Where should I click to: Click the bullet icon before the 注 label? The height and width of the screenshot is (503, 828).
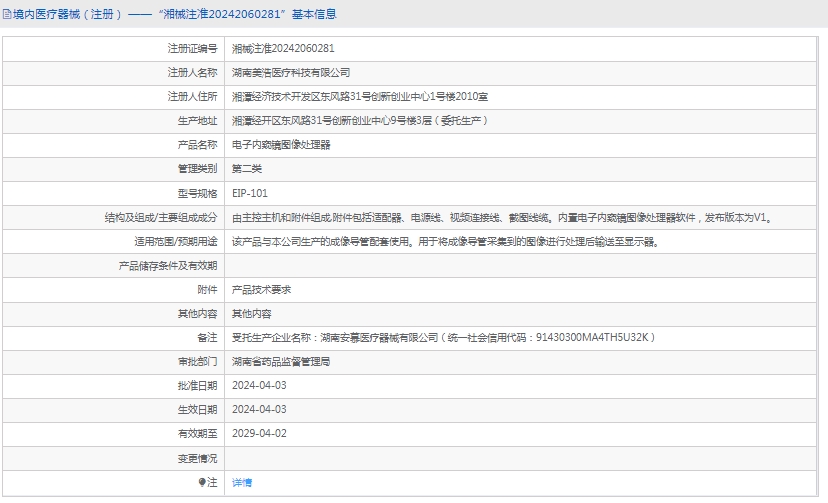[202, 482]
